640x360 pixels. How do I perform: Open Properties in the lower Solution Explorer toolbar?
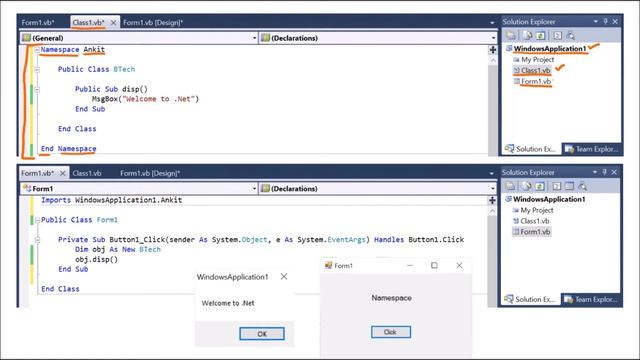[x=510, y=186]
